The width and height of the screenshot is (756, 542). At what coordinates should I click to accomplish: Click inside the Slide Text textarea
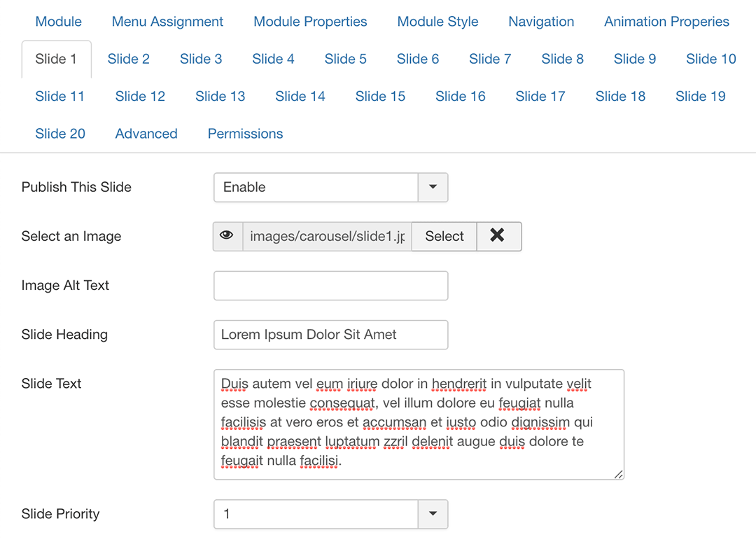click(x=419, y=424)
